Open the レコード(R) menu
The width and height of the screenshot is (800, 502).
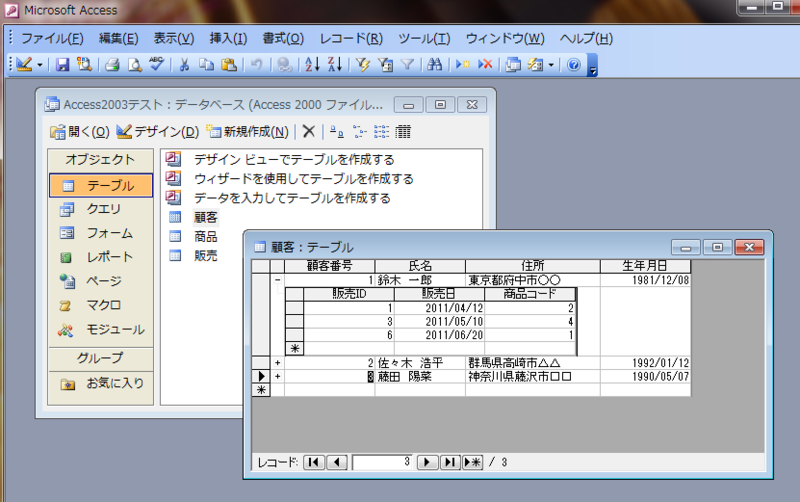point(351,38)
